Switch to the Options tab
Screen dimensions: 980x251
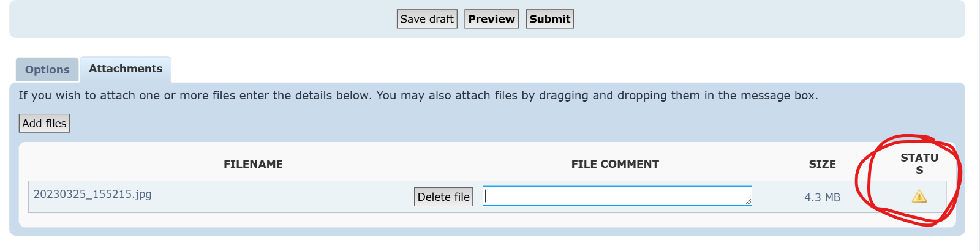[x=47, y=70]
